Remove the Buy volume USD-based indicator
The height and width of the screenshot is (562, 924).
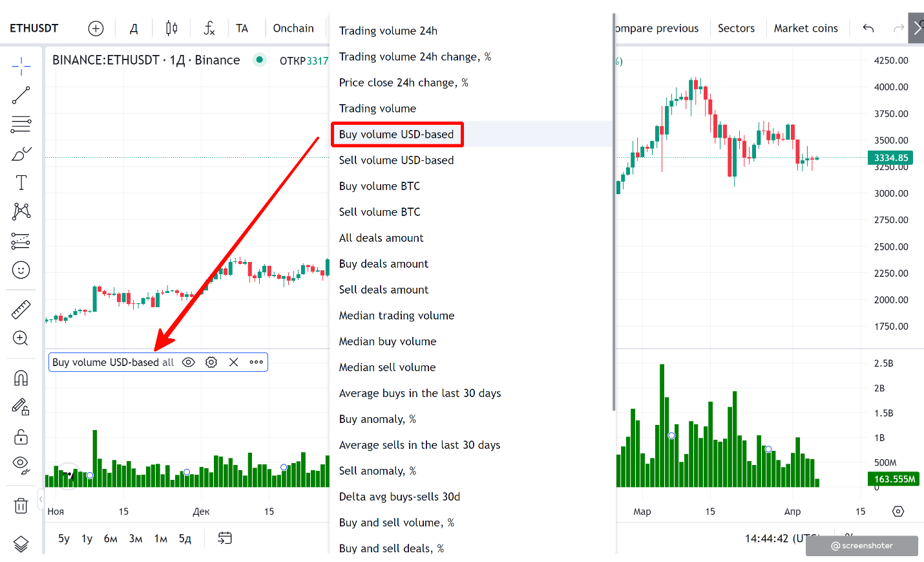click(x=234, y=362)
